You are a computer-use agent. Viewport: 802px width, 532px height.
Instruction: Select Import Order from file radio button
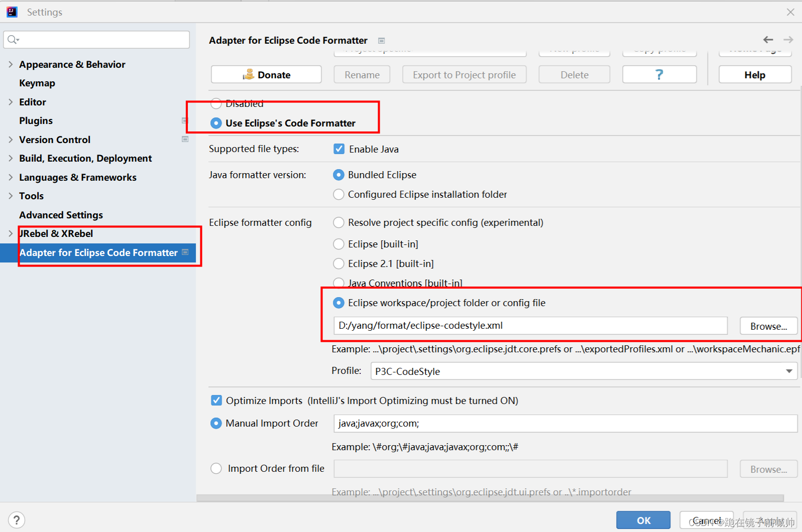pyautogui.click(x=216, y=468)
